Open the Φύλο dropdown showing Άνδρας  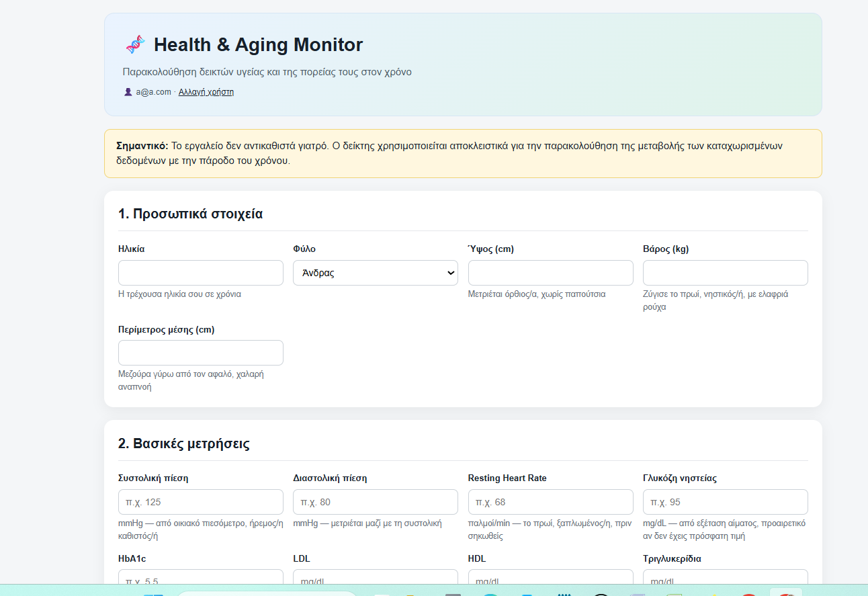click(376, 273)
